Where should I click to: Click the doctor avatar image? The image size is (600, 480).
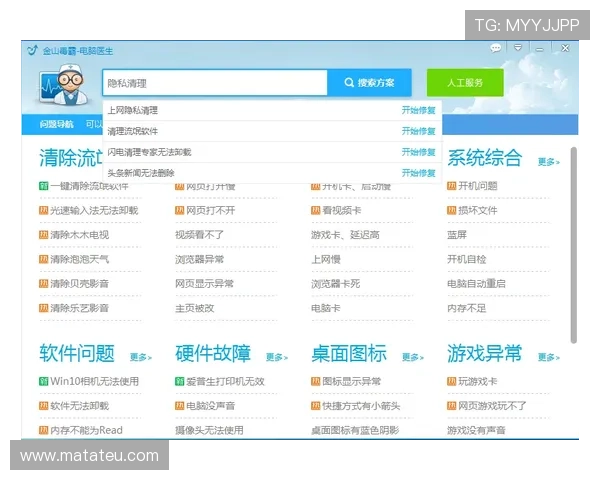(x=64, y=85)
